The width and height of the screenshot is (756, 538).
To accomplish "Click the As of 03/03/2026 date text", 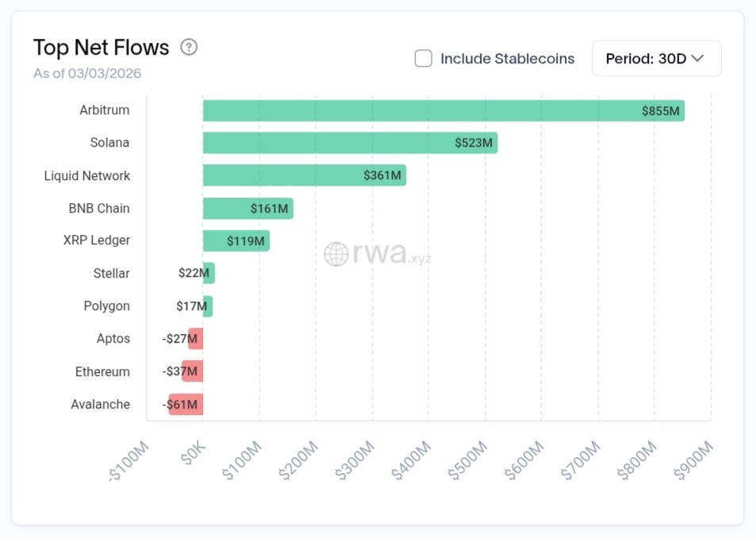I will pos(87,73).
